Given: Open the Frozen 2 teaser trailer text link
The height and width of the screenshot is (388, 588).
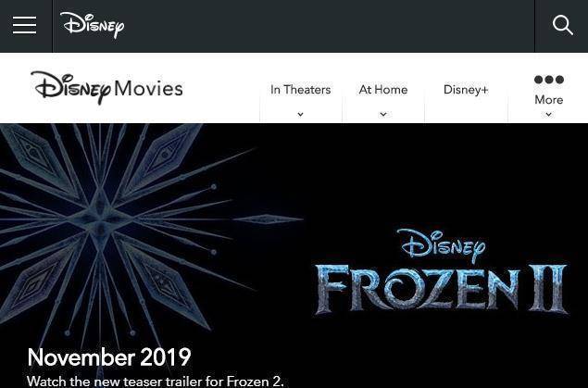Looking at the screenshot, I should coord(156,382).
